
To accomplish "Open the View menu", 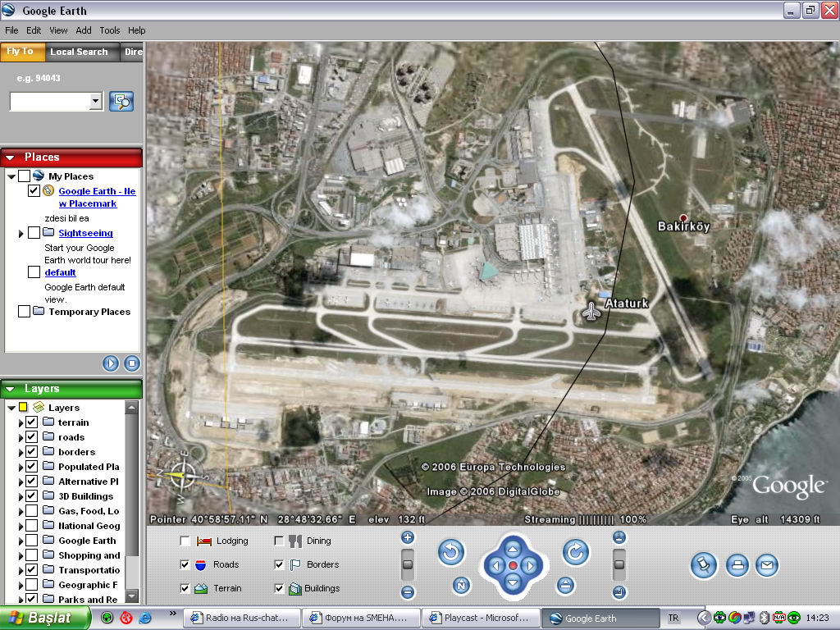I will click(x=58, y=30).
